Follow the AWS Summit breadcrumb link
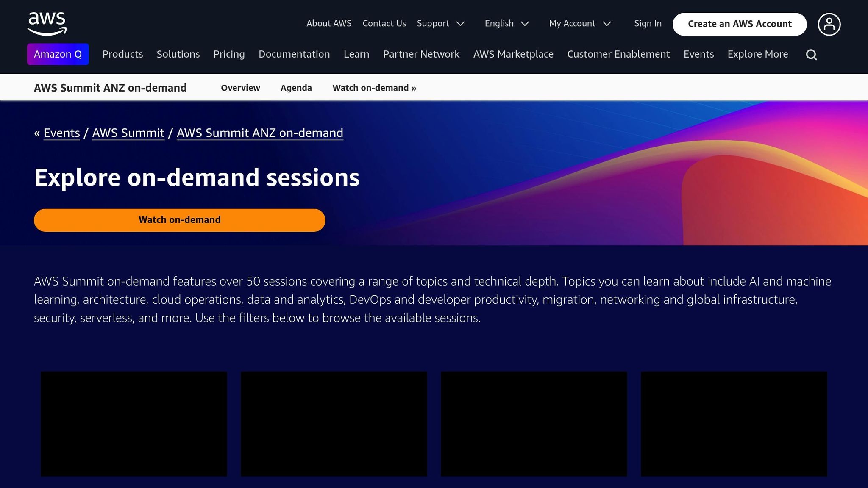 [x=128, y=133]
